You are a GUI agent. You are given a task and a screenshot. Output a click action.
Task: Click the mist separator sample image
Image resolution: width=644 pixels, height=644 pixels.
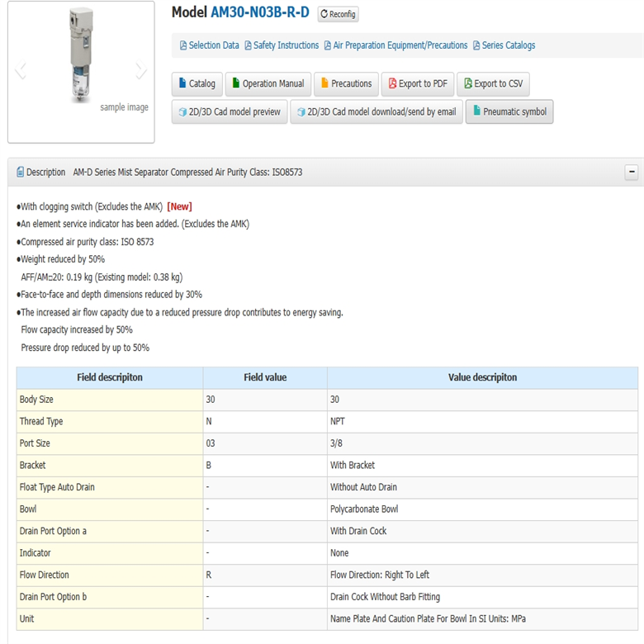[x=81, y=54]
